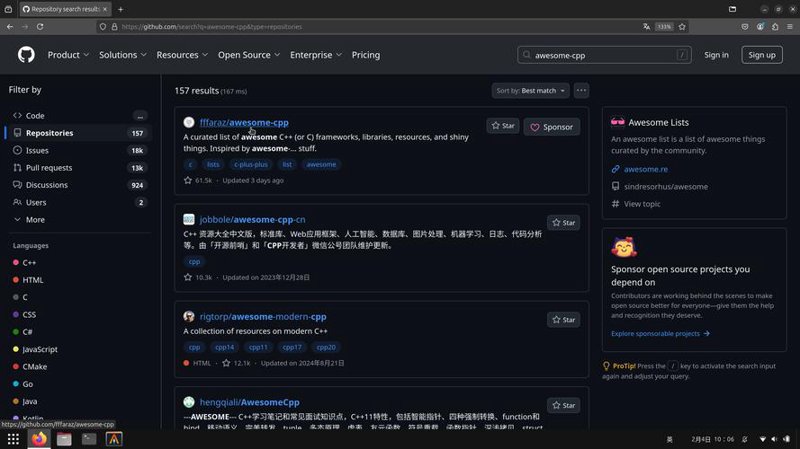Click the rigtorp avatar icon
The width and height of the screenshot is (800, 449).
[189, 316]
